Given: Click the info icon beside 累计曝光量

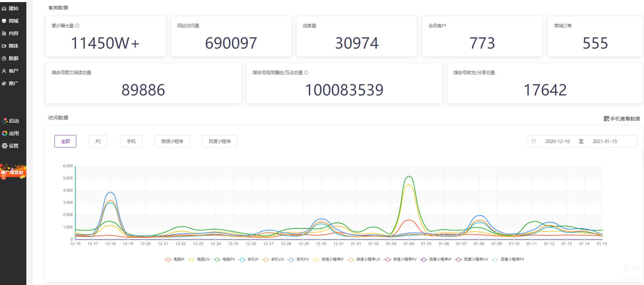Looking at the screenshot, I should [x=77, y=26].
